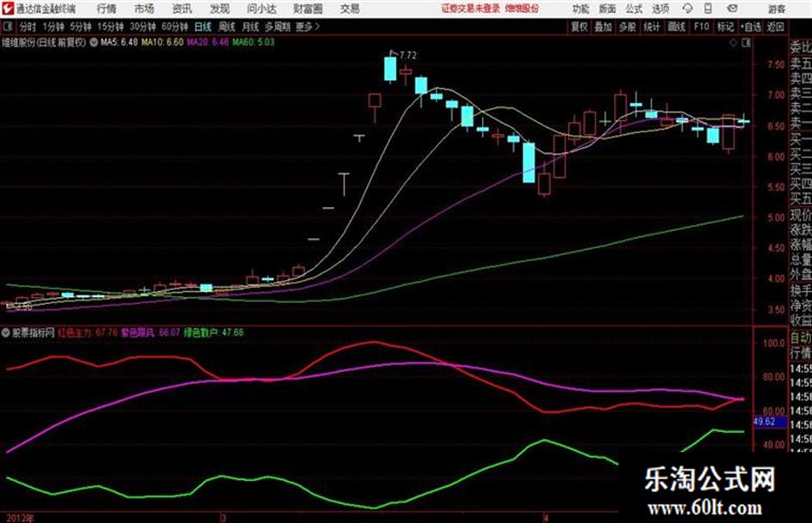
Task: Click the diamond icon at chart top right
Action: [733, 43]
